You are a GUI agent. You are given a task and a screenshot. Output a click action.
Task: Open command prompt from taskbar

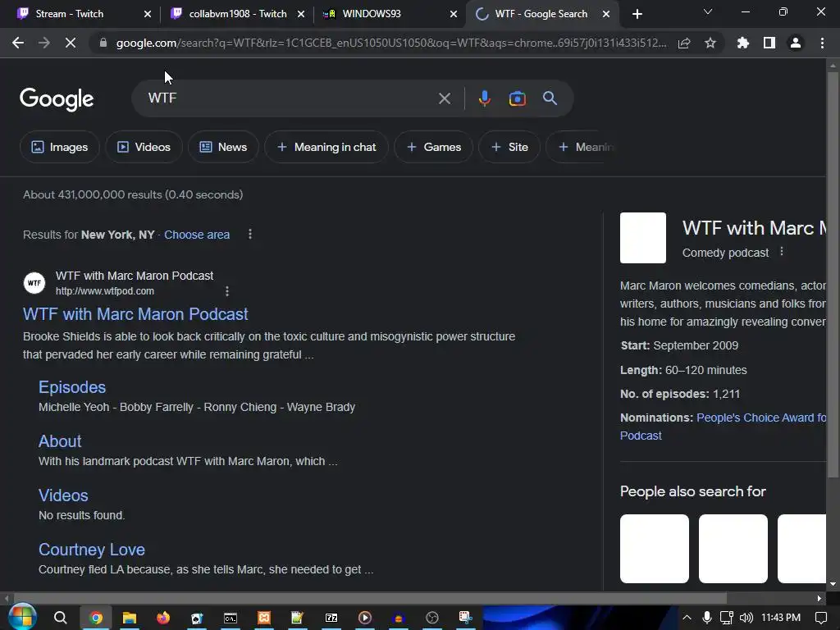[231, 618]
